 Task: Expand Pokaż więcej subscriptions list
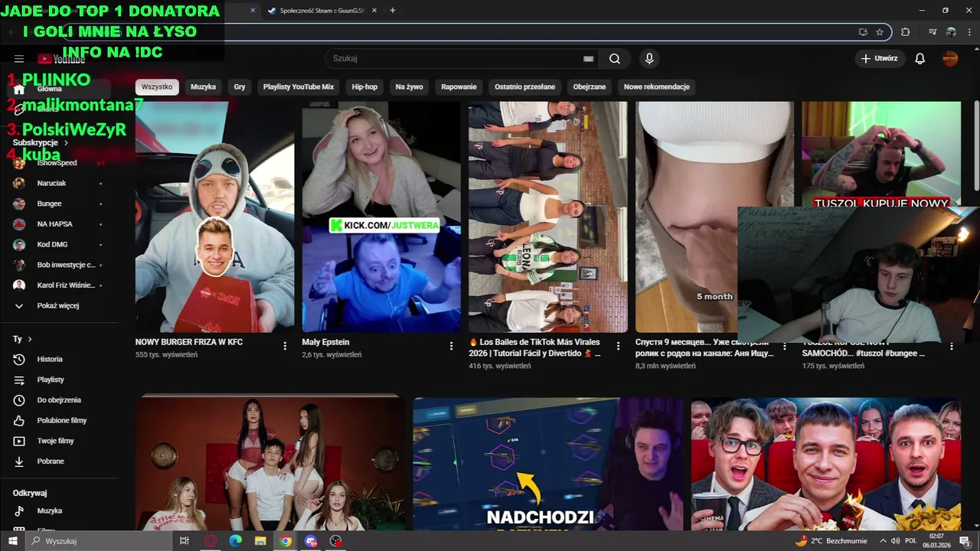click(x=60, y=305)
